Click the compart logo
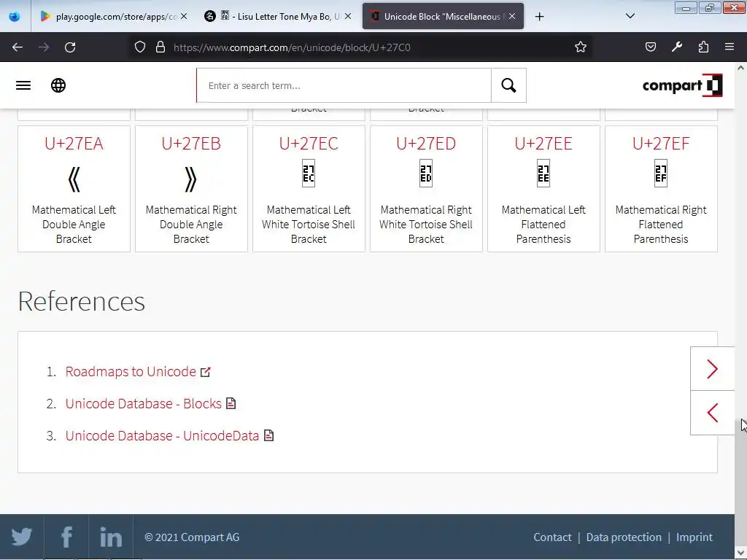This screenshot has width=747, height=560. point(682,86)
